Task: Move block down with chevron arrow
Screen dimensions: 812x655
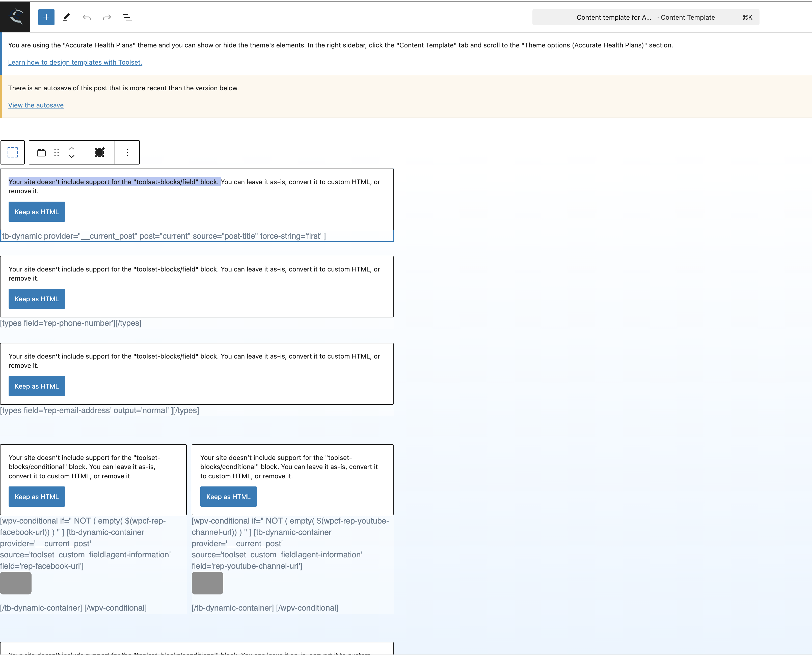Action: pos(72,157)
